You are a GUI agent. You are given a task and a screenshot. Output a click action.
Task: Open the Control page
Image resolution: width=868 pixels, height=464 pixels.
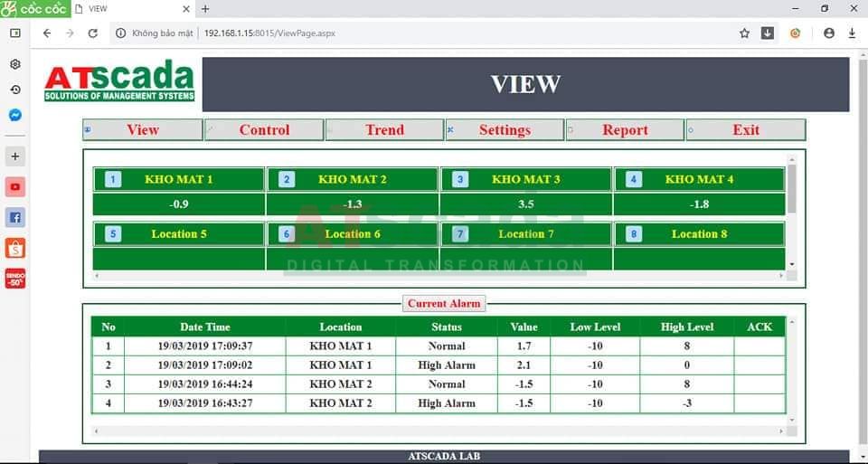pos(264,130)
